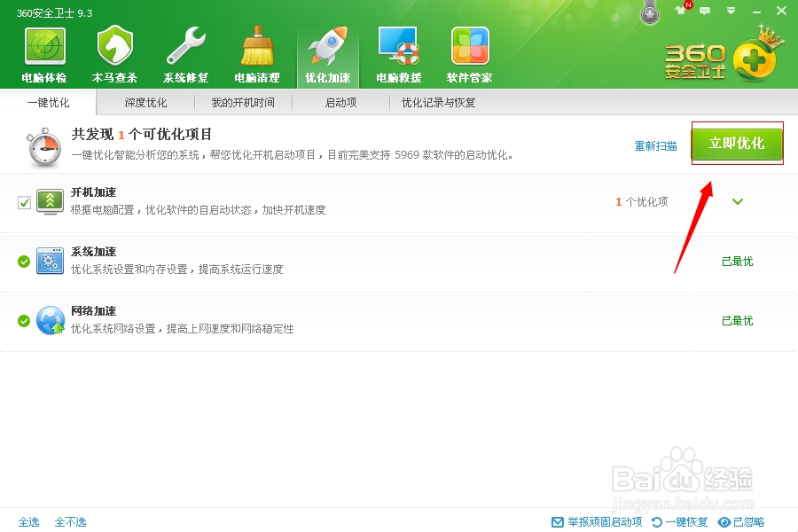This screenshot has height=532, width=798.
Task: Click the 网络加速 status check icon
Action: tap(22, 320)
